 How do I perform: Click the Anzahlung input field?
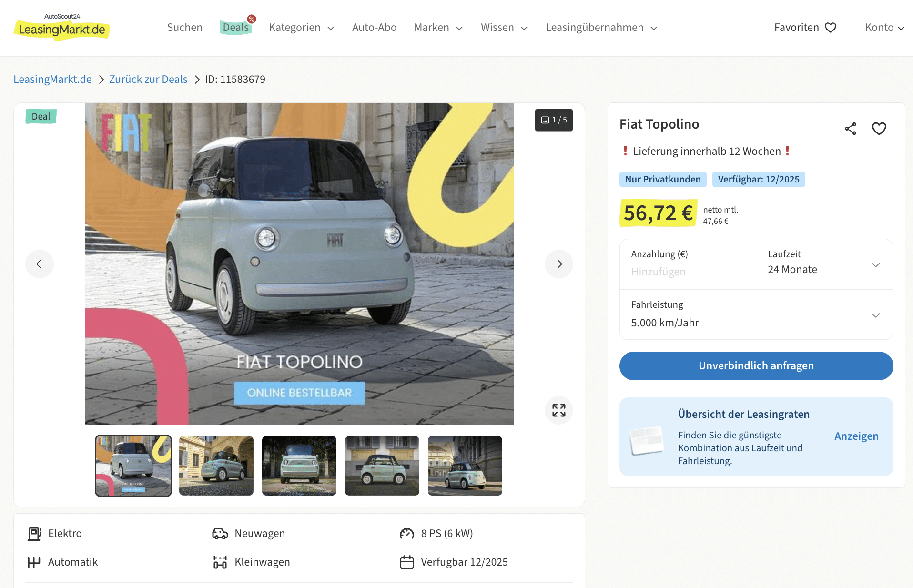click(x=688, y=264)
